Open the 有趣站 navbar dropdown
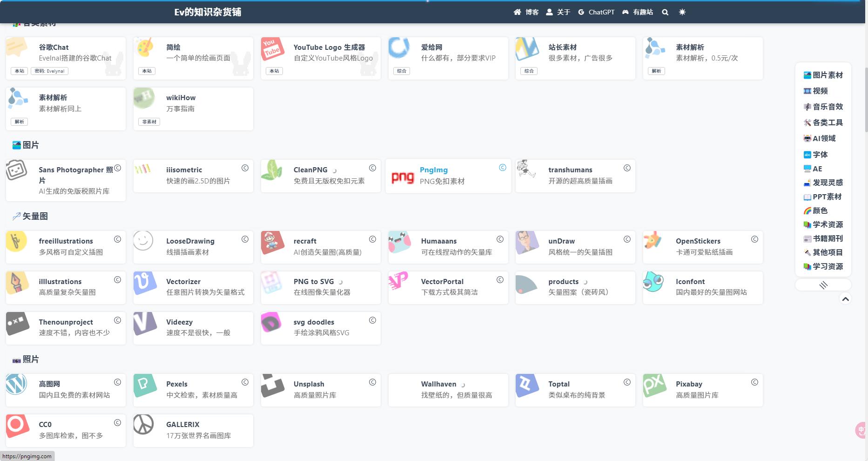868x461 pixels. [x=638, y=13]
